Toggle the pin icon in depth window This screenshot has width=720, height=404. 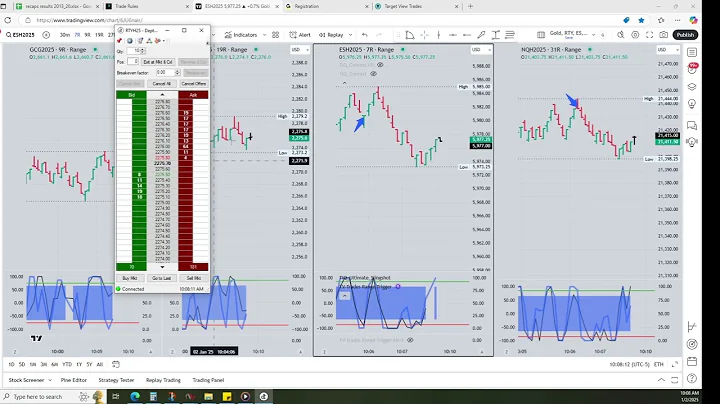(119, 41)
